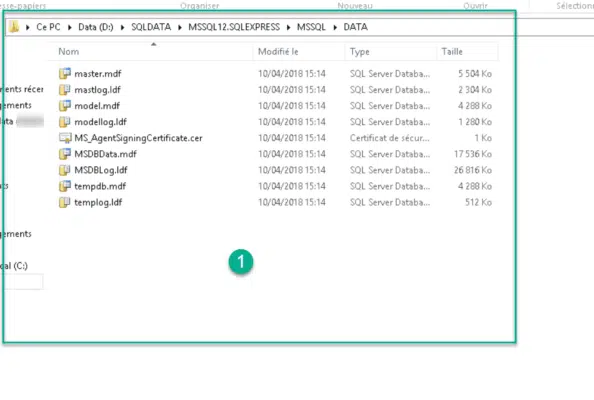This screenshot has width=594, height=400.
Task: Click the folder icon in address bar
Action: point(14,27)
